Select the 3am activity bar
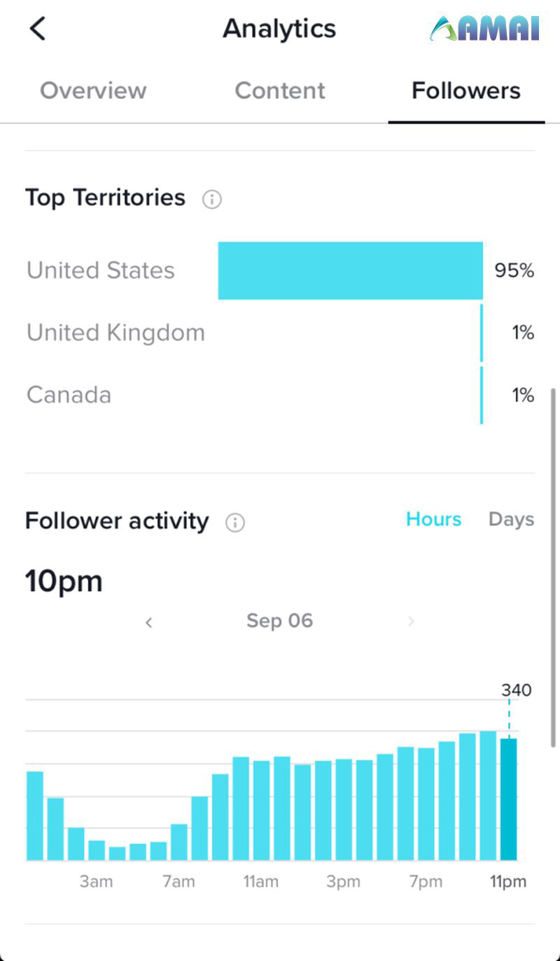Image resolution: width=560 pixels, height=961 pixels. (x=97, y=850)
